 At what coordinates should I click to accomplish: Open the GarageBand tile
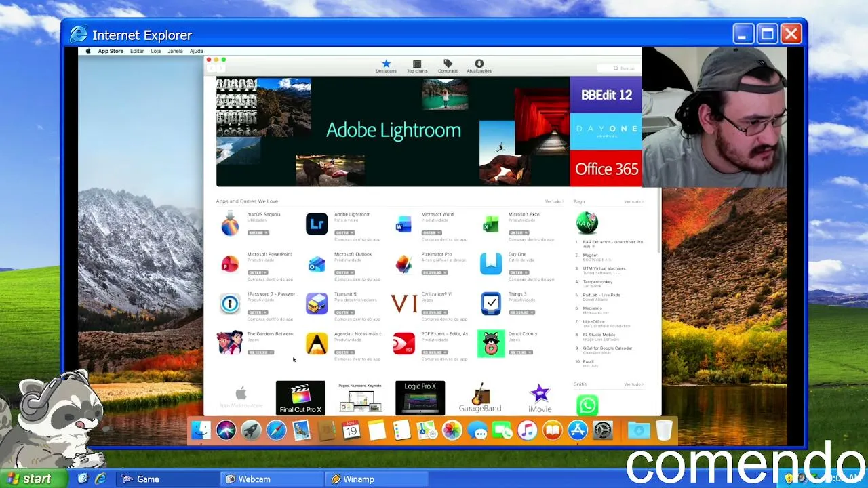[480, 398]
